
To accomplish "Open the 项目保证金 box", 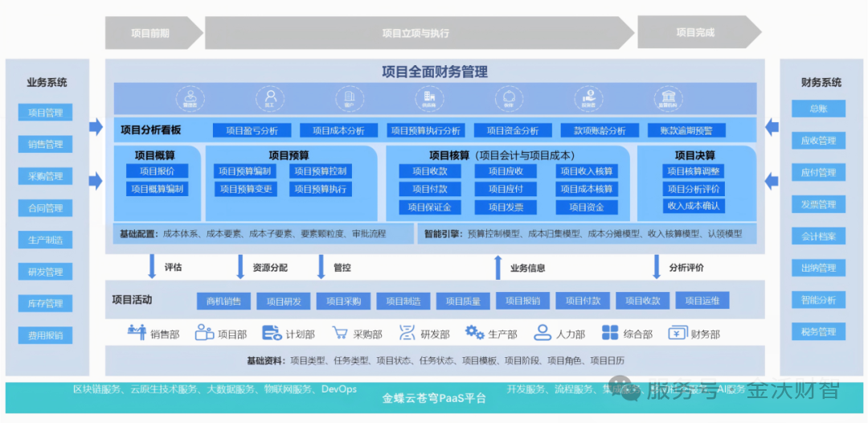I will [430, 207].
